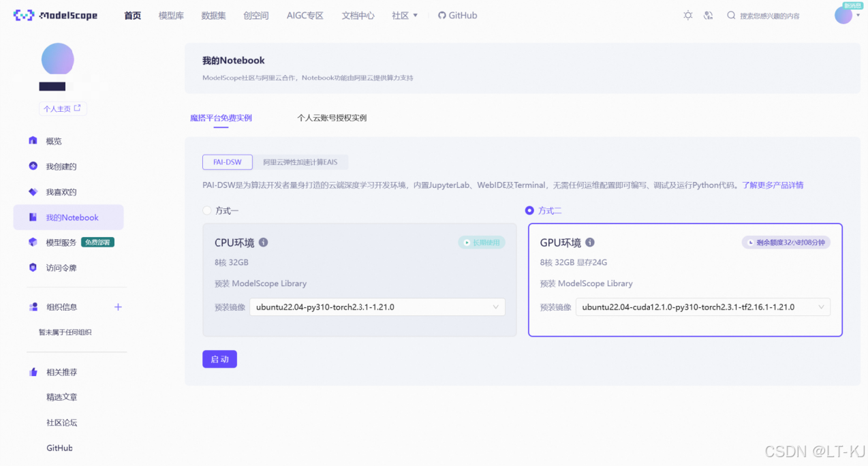Click the ModelScope logo
The image size is (868, 466).
pyautogui.click(x=56, y=15)
